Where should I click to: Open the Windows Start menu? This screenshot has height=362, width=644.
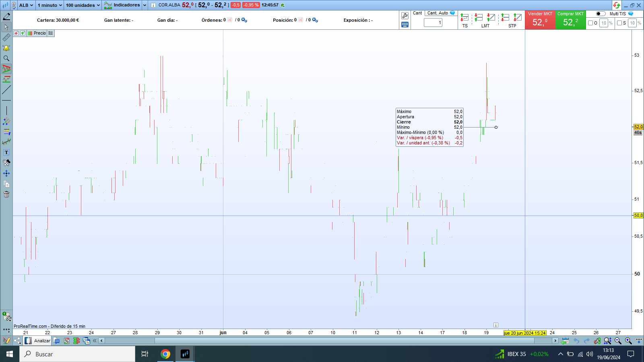click(x=10, y=354)
